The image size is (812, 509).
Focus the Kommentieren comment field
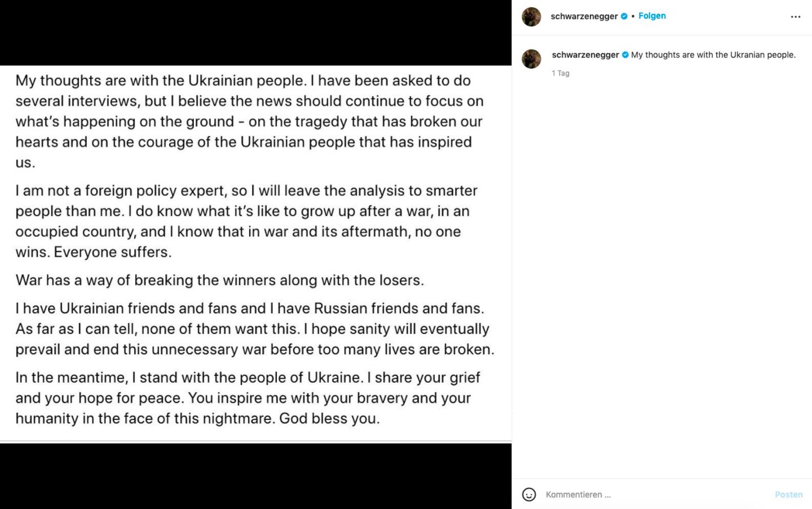click(648, 494)
